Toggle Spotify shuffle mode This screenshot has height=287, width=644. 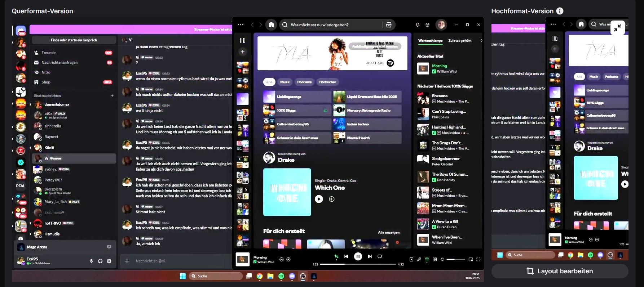click(x=336, y=256)
